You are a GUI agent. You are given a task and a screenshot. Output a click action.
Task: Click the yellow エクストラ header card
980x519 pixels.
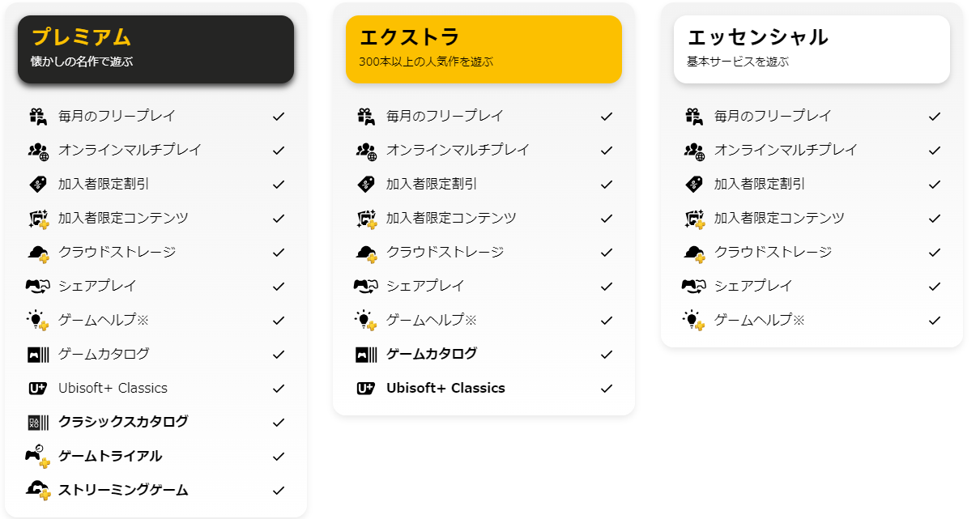click(484, 49)
